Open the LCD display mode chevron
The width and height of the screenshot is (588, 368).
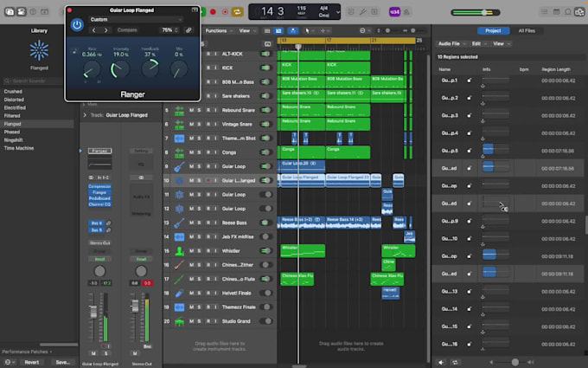click(337, 12)
